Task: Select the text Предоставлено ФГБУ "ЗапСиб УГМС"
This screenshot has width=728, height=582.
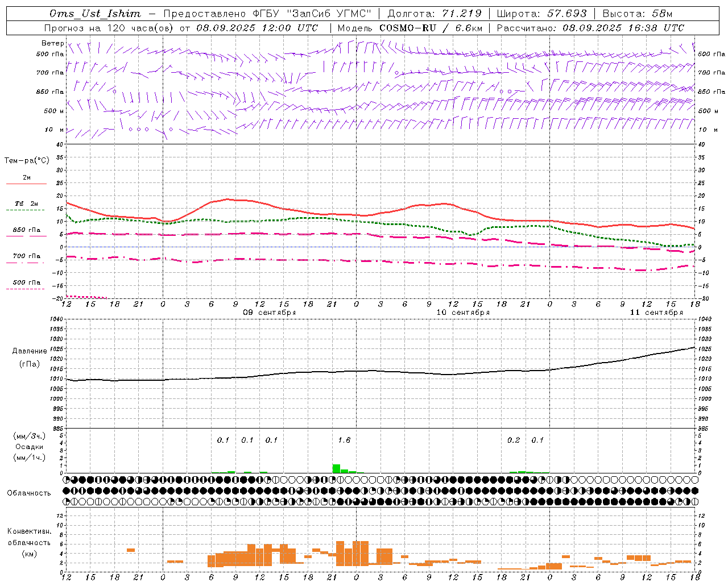Action: click(x=267, y=14)
